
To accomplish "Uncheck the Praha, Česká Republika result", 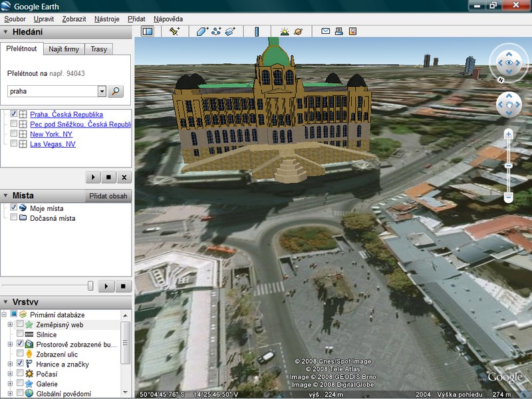I will point(13,114).
